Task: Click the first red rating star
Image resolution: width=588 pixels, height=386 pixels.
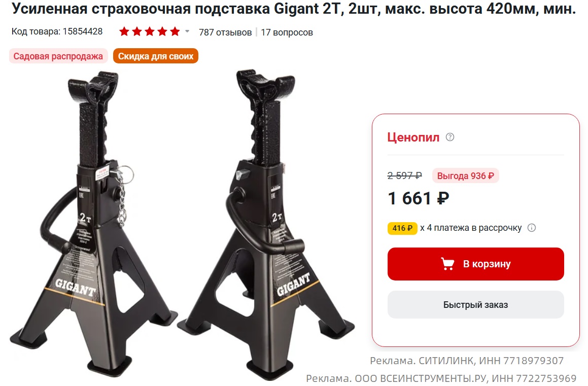Action: [x=124, y=32]
